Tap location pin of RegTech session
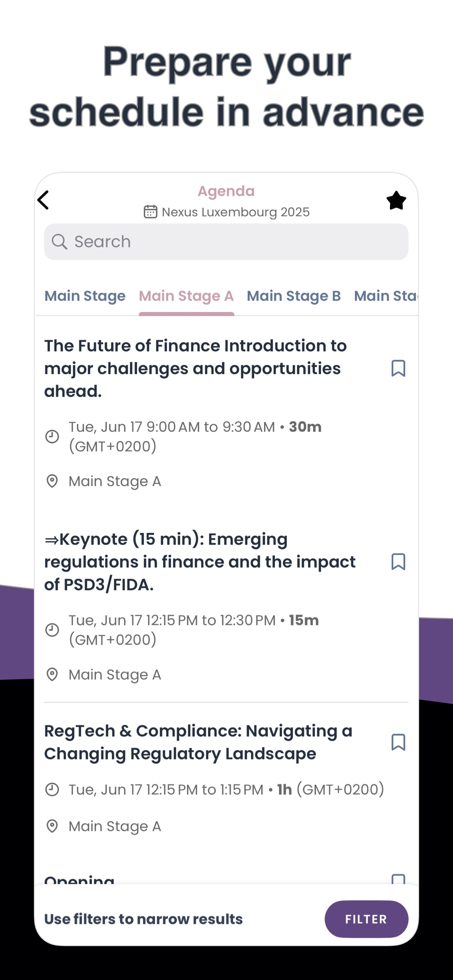Image resolution: width=453 pixels, height=980 pixels. pos(52,826)
